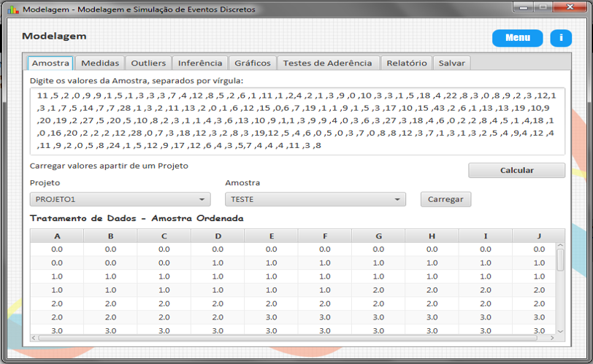The image size is (593, 364).
Task: Click the Salvar tab
Action: coord(451,63)
